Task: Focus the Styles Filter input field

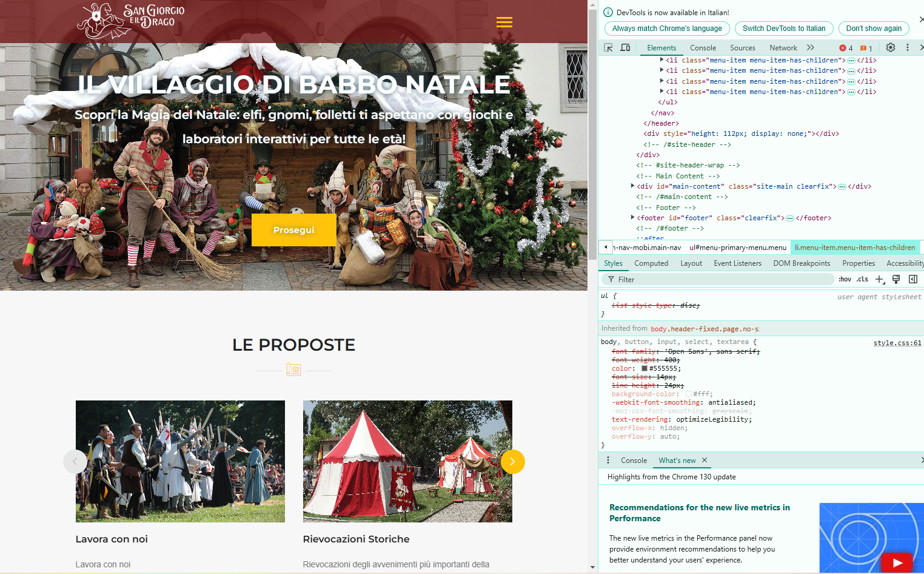Action: pyautogui.click(x=721, y=279)
